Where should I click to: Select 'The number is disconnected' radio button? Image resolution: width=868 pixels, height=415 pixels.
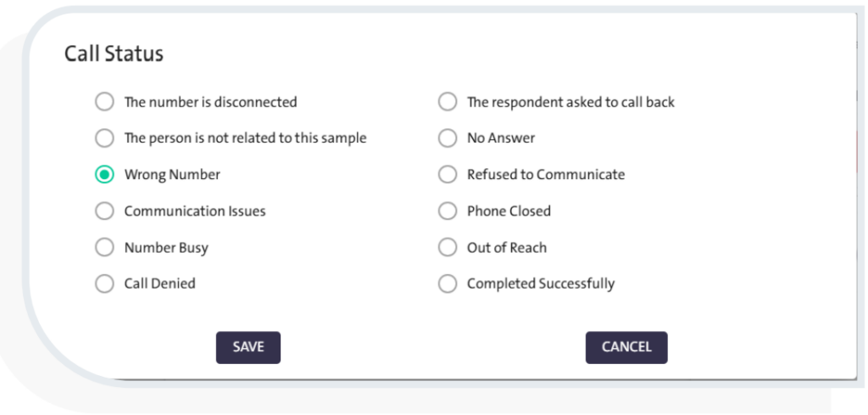pos(104,102)
